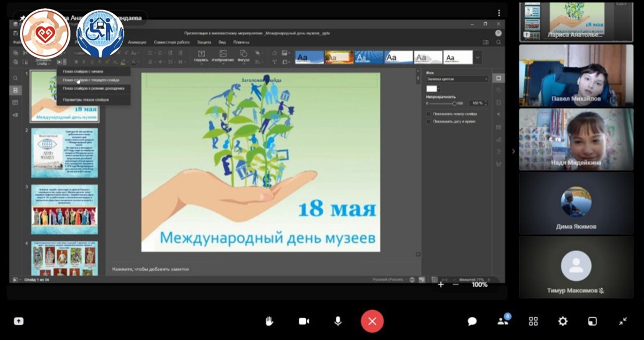Click the header search magnifier icon
Viewport: 644px width, 340px height.
[499, 42]
